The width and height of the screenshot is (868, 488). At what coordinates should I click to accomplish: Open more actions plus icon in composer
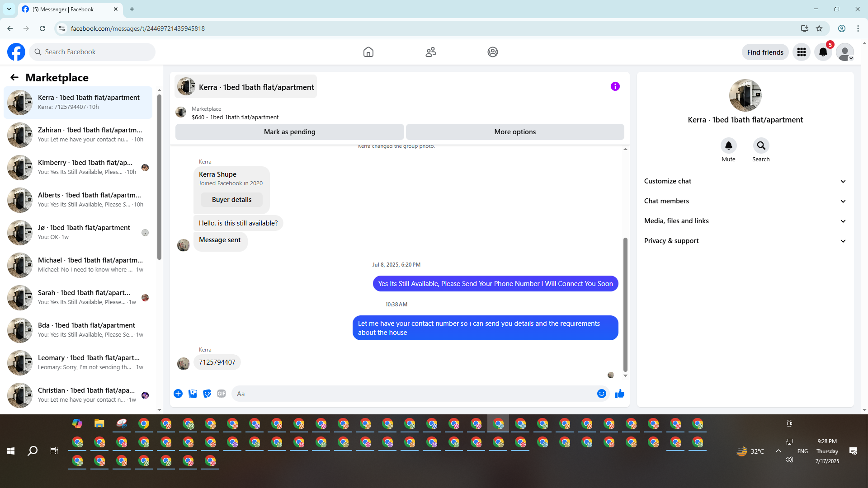click(178, 394)
